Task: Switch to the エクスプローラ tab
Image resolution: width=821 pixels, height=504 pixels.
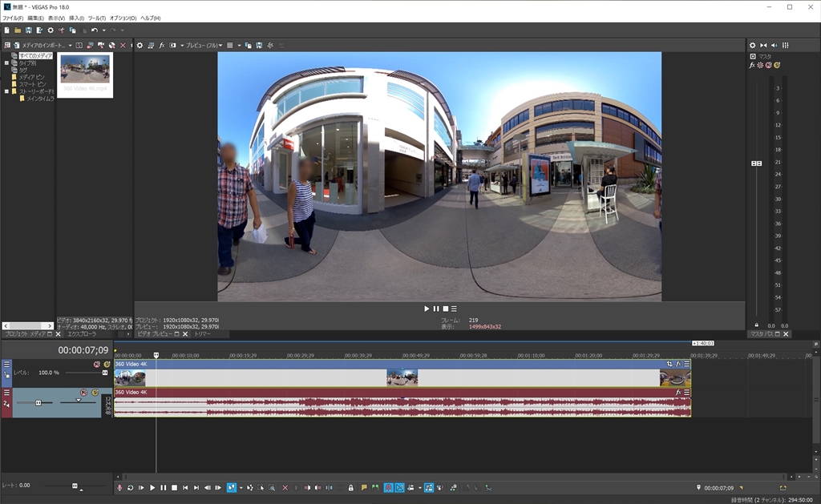Action: click(82, 333)
